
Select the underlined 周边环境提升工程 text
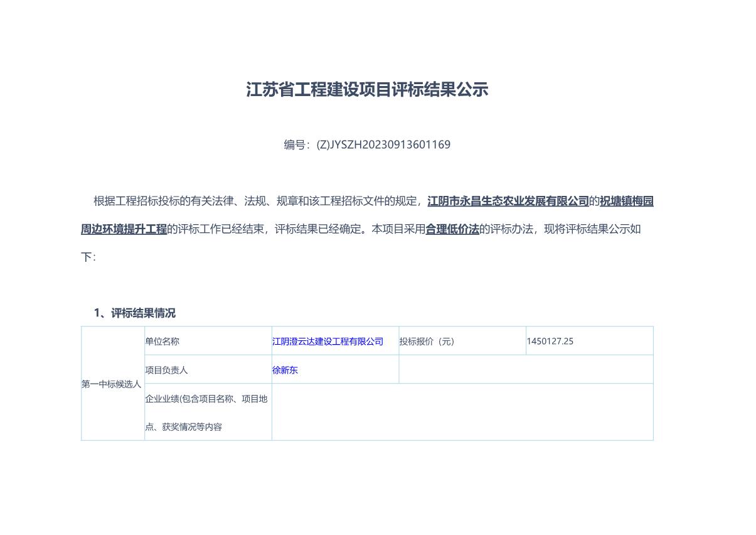124,229
